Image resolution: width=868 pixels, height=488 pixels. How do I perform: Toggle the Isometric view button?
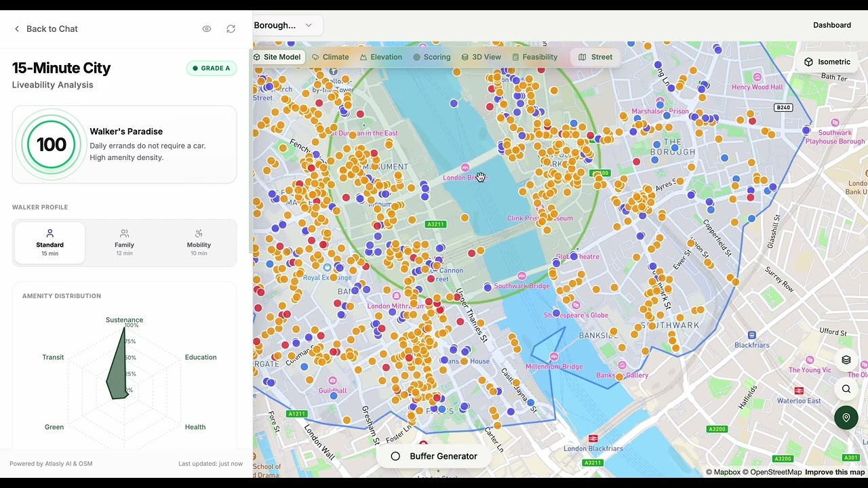coord(827,62)
